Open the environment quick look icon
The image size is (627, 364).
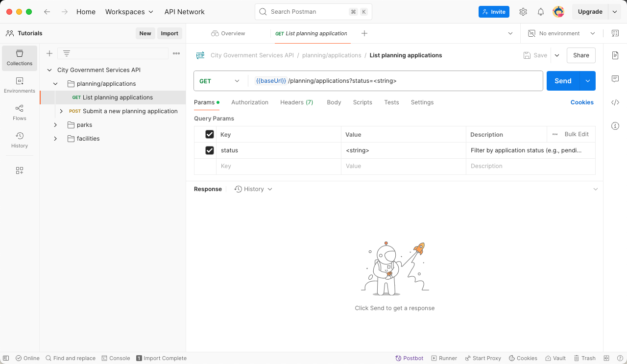[x=615, y=33]
